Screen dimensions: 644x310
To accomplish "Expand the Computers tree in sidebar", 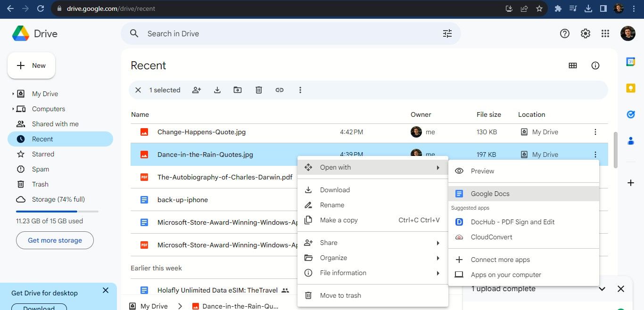I will pyautogui.click(x=13, y=109).
